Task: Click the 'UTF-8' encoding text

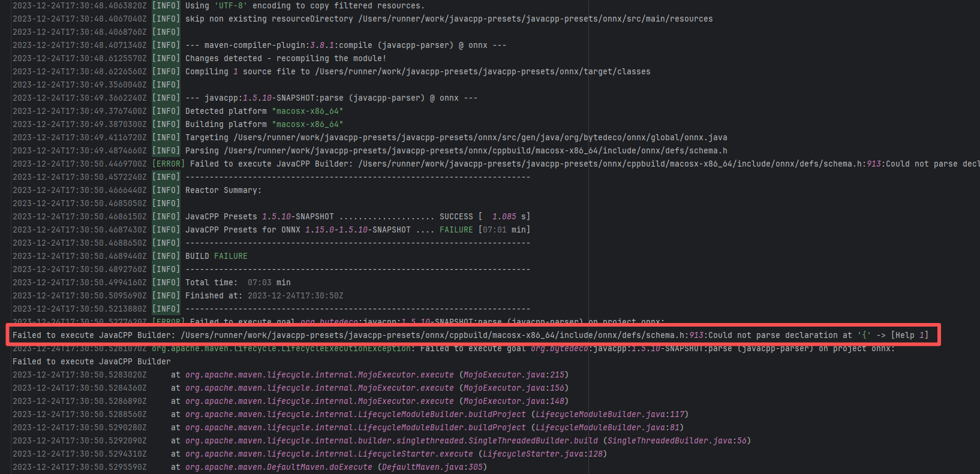Action: (x=230, y=5)
